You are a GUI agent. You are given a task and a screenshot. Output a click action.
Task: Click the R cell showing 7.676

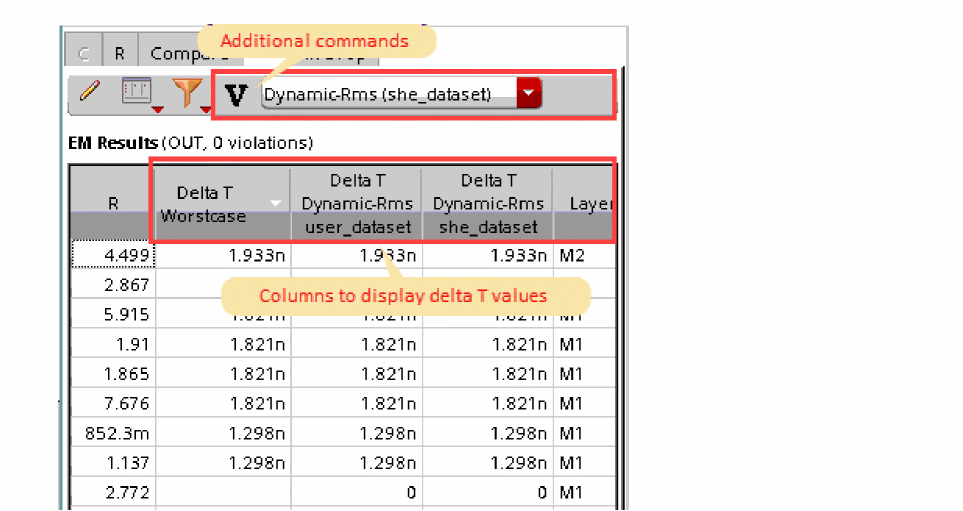[113, 404]
